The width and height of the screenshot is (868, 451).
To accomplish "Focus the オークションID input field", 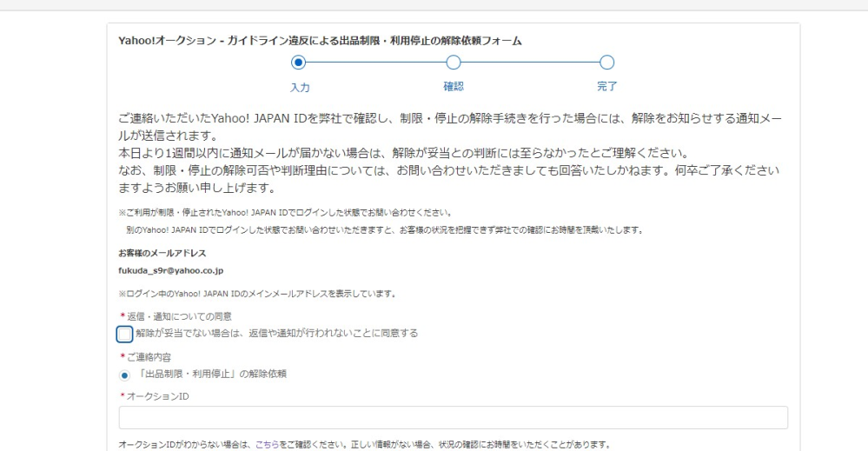I will point(453,418).
